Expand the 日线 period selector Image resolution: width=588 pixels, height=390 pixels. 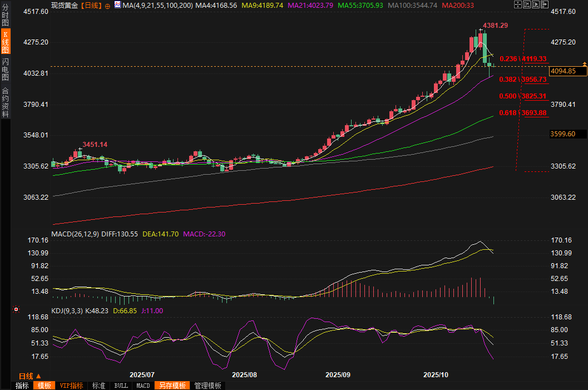(x=29, y=376)
